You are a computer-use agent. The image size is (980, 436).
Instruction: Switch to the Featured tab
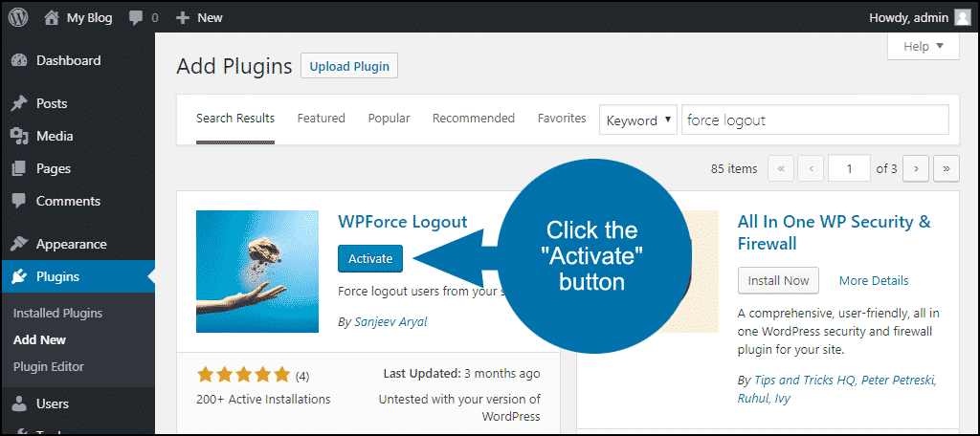point(322,118)
